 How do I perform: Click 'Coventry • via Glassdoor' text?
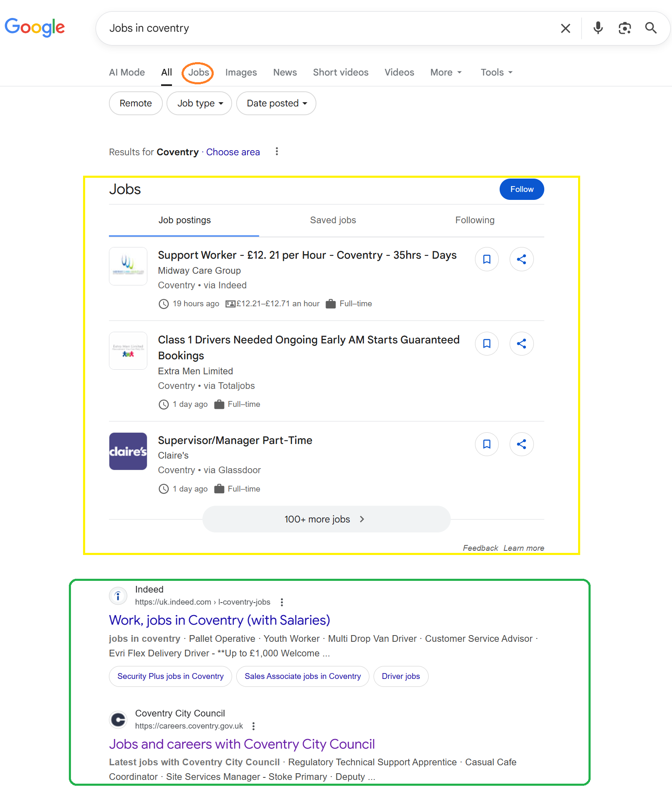pyautogui.click(x=209, y=470)
